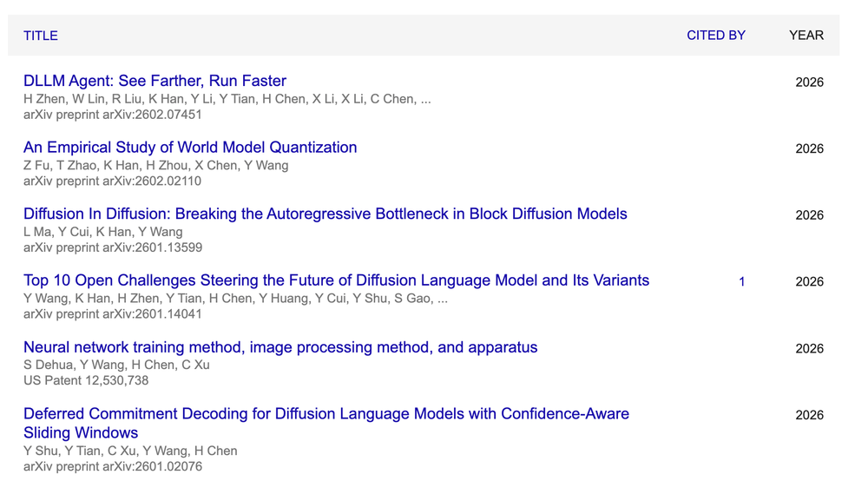Click the arXiv:2602.02110 preprint line

113,181
